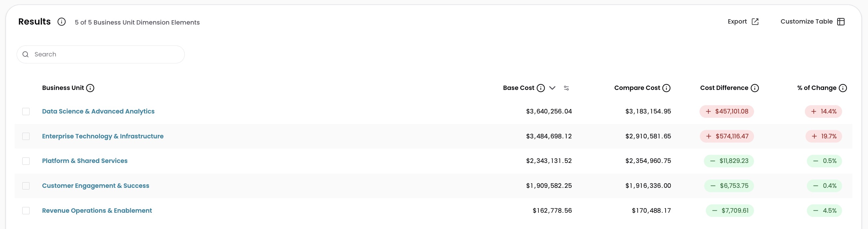Open the Customize Table grid icon
This screenshot has width=868, height=229.
click(x=841, y=22)
